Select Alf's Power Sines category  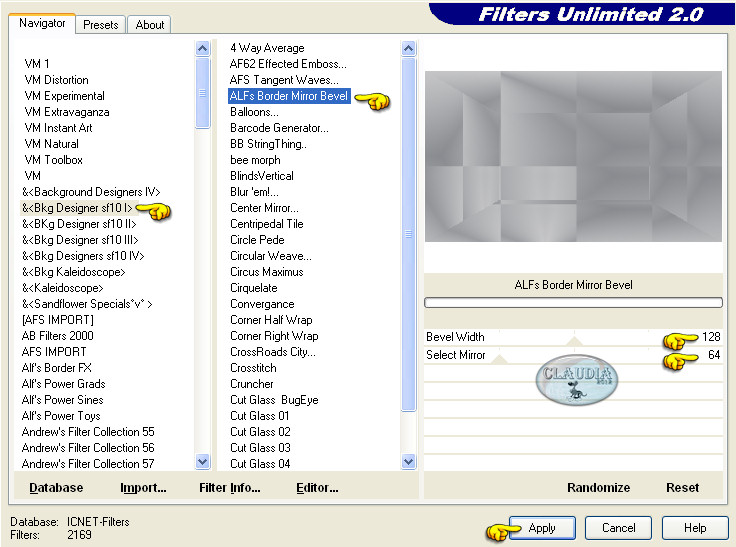62,400
